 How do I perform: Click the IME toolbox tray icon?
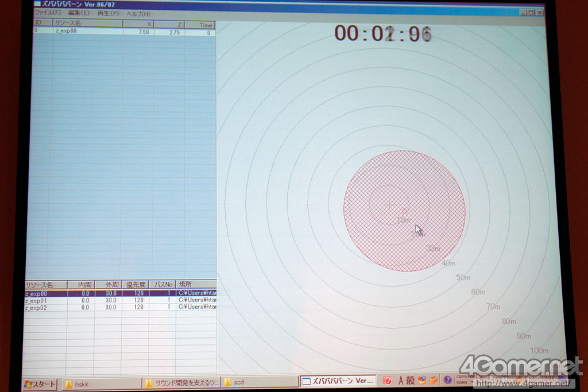pyautogui.click(x=422, y=380)
